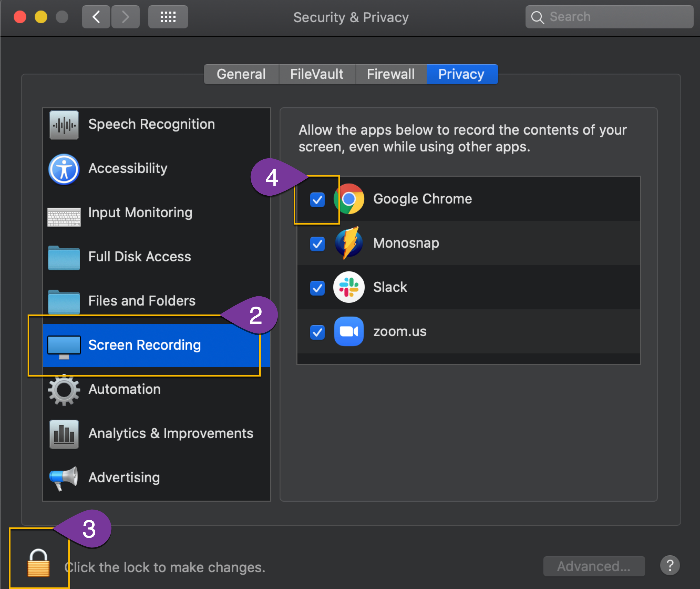Toggle the Slack screen recording checkbox
The width and height of the screenshot is (700, 589).
(317, 288)
